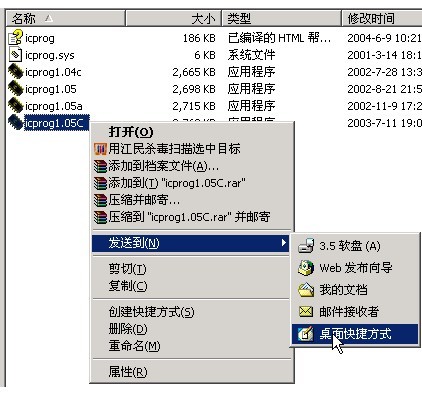Click the 邮件接收者 envelope icon

(306, 312)
